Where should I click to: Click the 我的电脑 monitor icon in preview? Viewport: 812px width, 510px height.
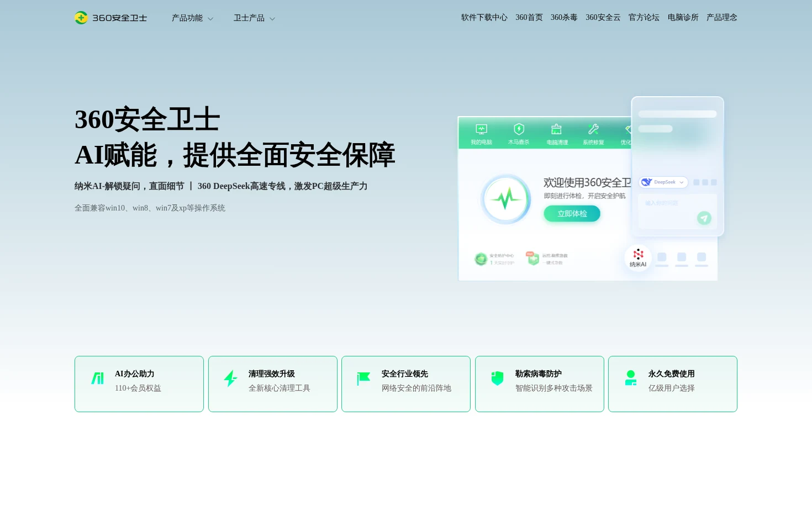tap(481, 129)
